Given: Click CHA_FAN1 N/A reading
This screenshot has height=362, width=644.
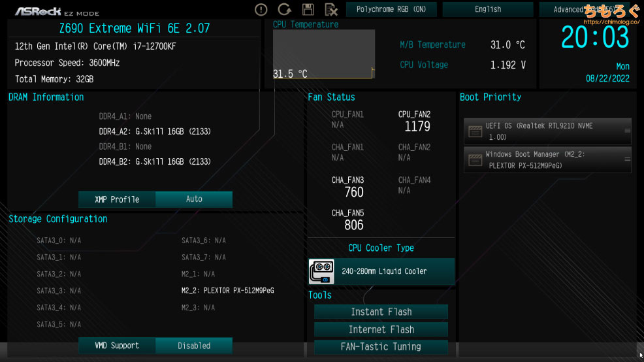Looking at the screenshot, I should (337, 157).
